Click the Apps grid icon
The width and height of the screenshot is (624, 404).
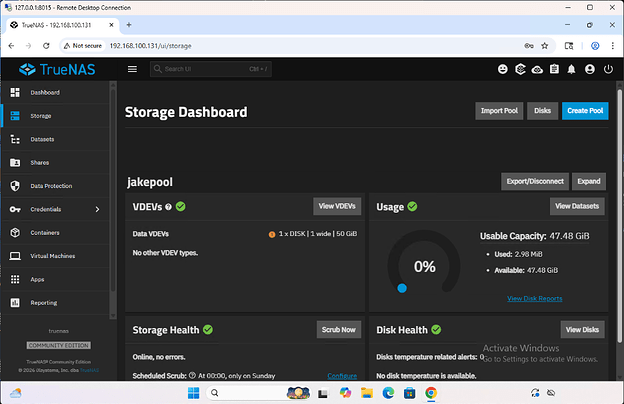coord(15,279)
